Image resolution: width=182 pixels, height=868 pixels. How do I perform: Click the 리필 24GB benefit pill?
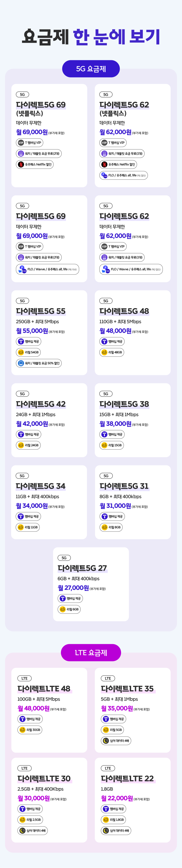(x=28, y=445)
